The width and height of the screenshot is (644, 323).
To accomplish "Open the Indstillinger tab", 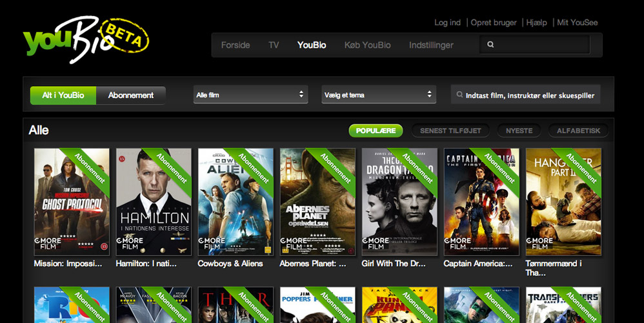I will coord(431,45).
